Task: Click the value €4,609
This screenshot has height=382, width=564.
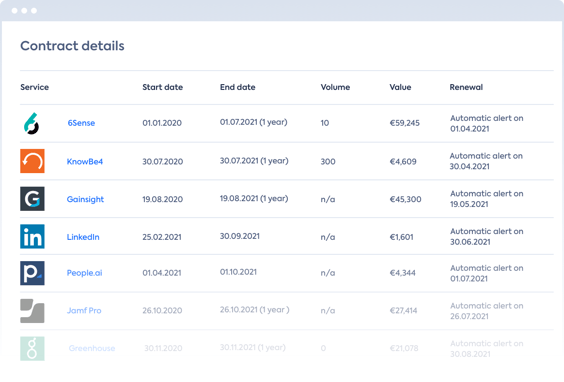Action: pyautogui.click(x=403, y=162)
